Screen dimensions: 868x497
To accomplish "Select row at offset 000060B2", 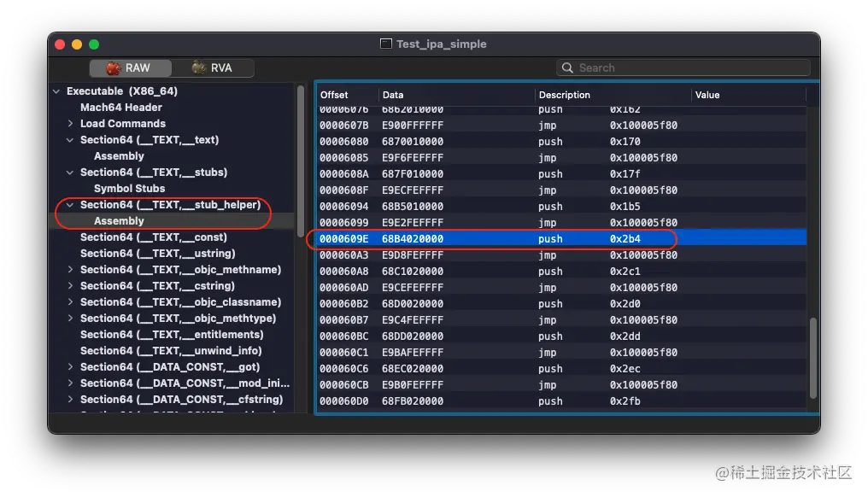I will (x=561, y=304).
